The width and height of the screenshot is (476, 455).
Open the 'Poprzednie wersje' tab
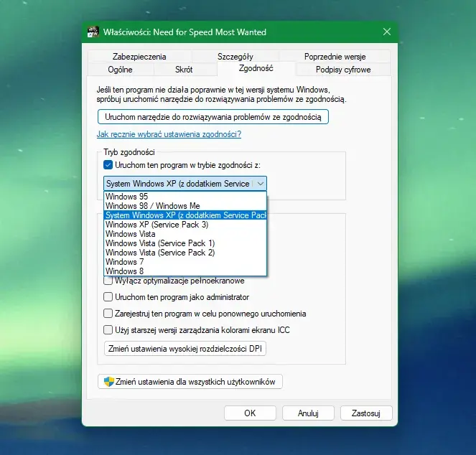click(x=335, y=57)
